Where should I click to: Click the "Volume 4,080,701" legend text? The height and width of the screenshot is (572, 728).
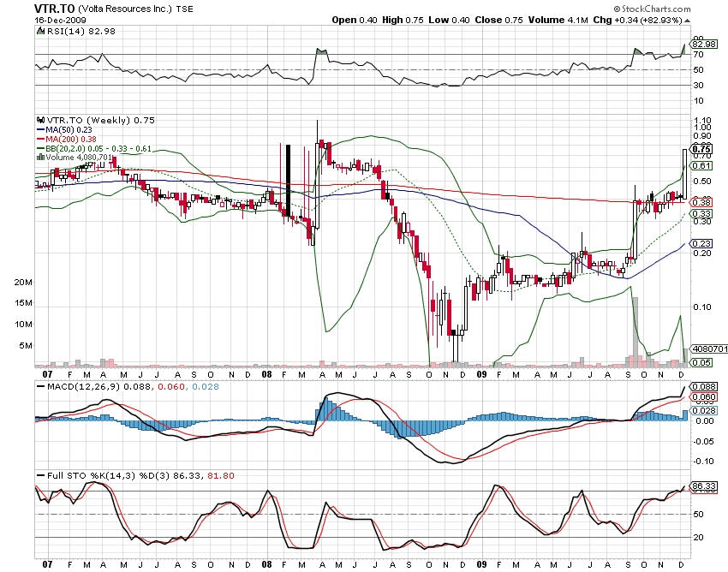point(79,157)
